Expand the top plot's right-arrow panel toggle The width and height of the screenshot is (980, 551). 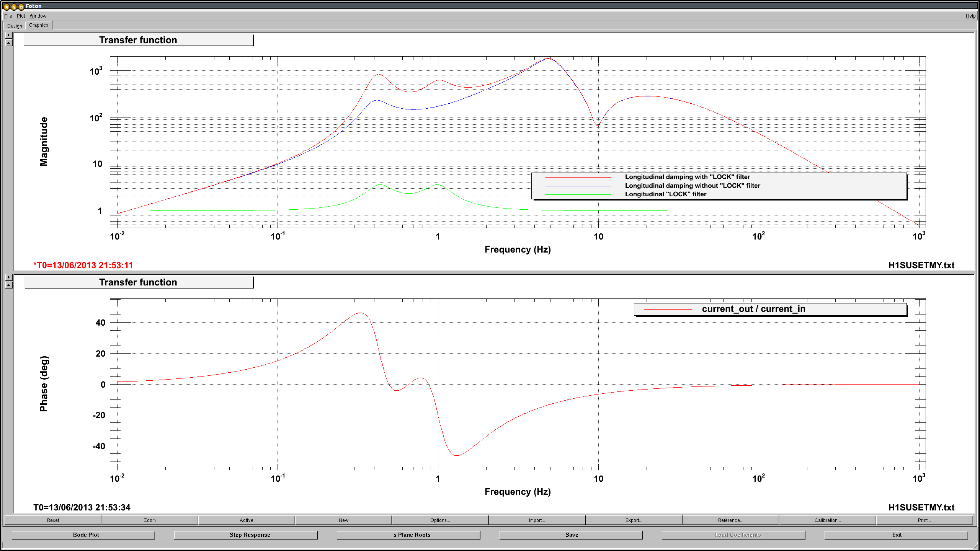click(9, 35)
